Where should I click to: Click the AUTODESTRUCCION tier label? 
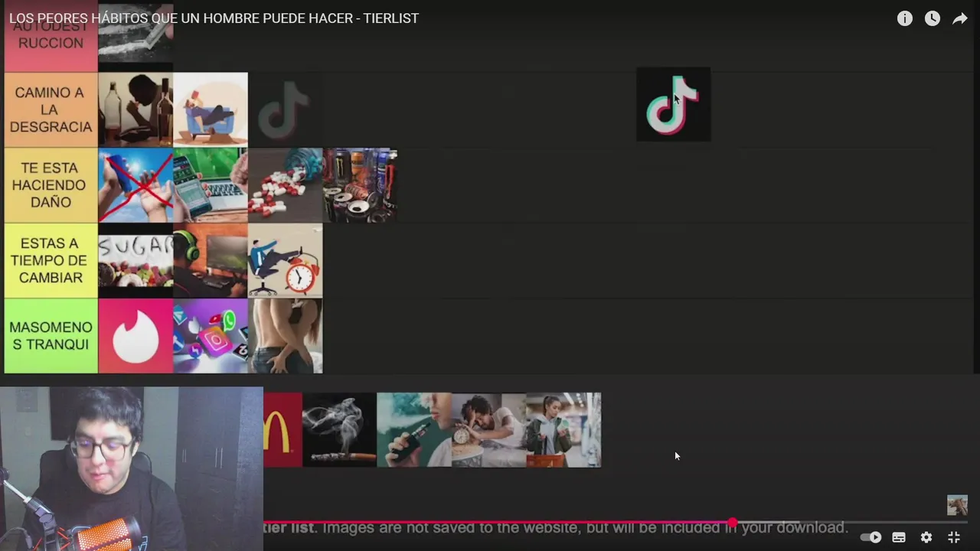point(51,36)
